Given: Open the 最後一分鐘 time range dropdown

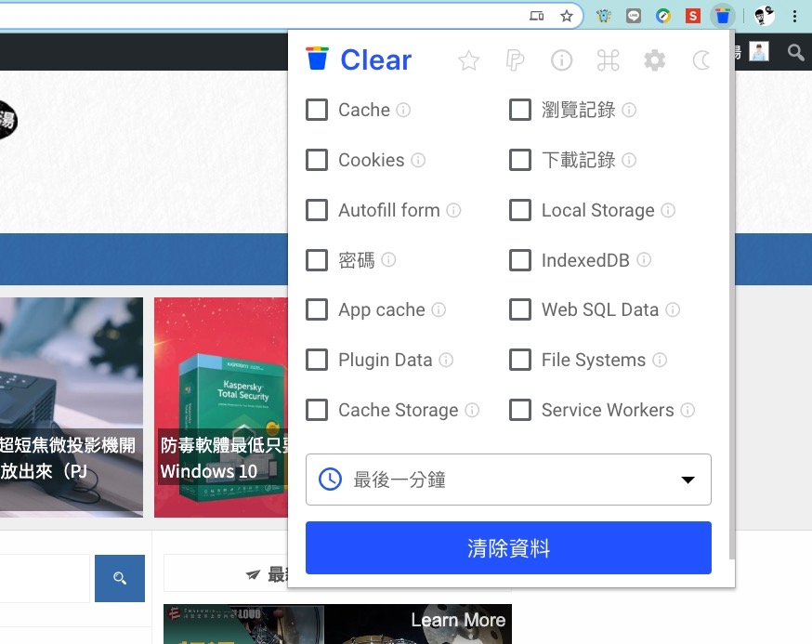Looking at the screenshot, I should (508, 480).
